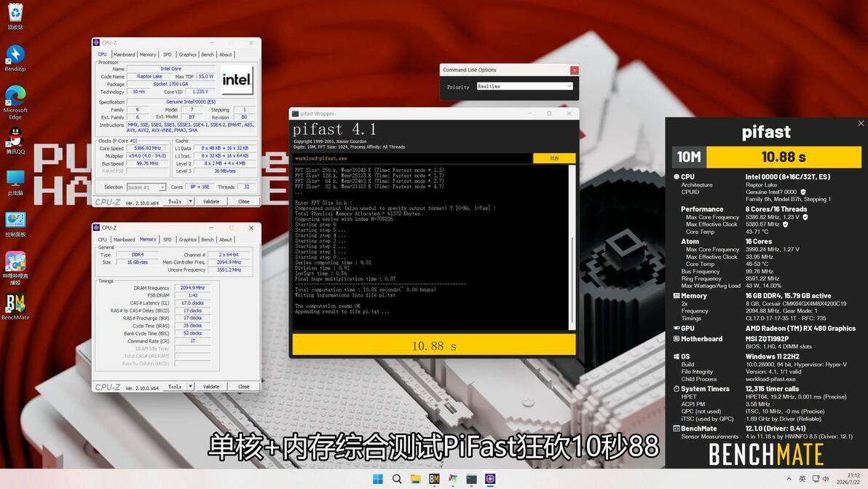The width and height of the screenshot is (868, 489).
Task: Click the CAS# Latency value 17.0 clocks
Action: tap(192, 303)
